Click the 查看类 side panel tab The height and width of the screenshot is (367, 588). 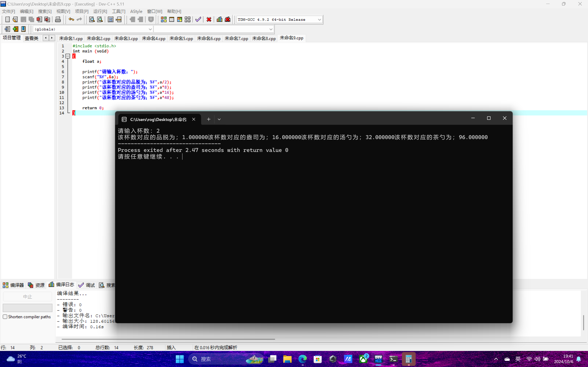click(31, 38)
